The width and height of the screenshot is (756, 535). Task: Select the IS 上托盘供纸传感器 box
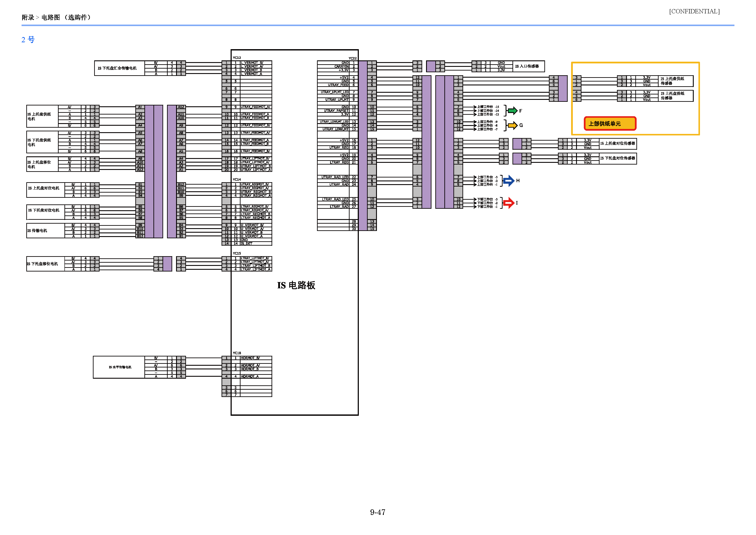[676, 81]
